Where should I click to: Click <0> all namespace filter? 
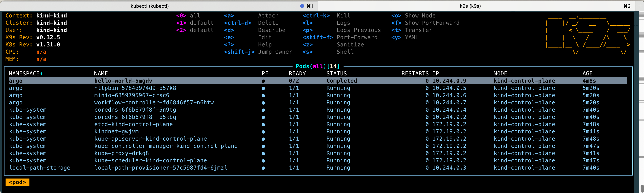181,15
